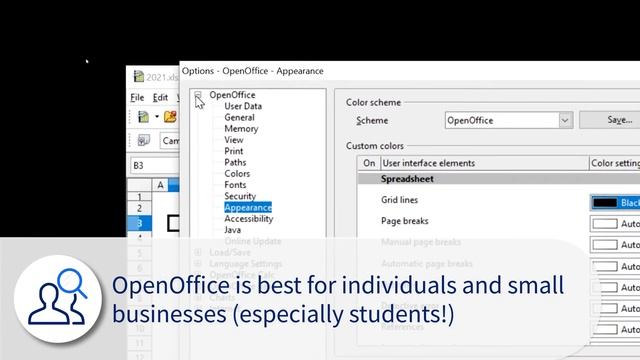Collapse the OpenOffice tree node
Viewport: 640px width, 360px height.
pos(198,95)
